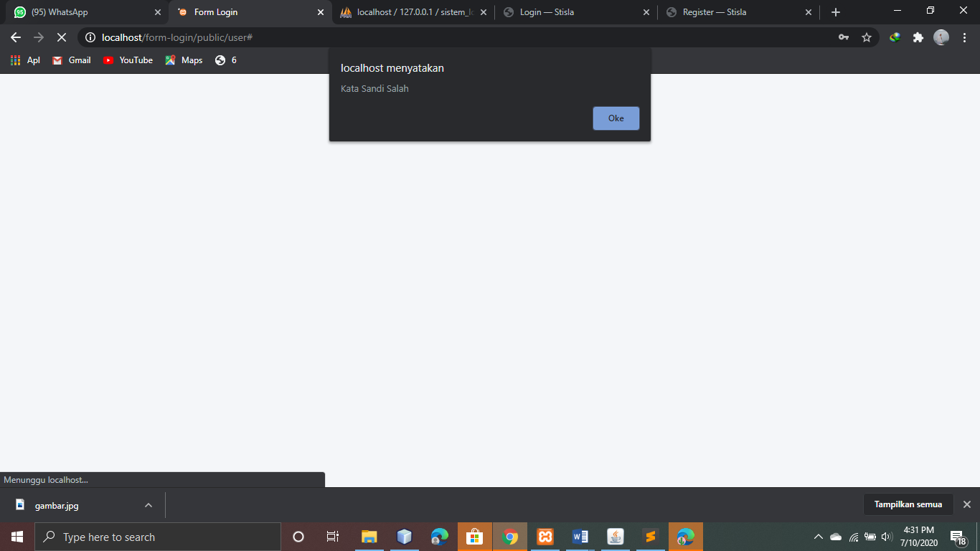Open the Wi-Fi network tray icon
This screenshot has width=980, height=551.
854,537
